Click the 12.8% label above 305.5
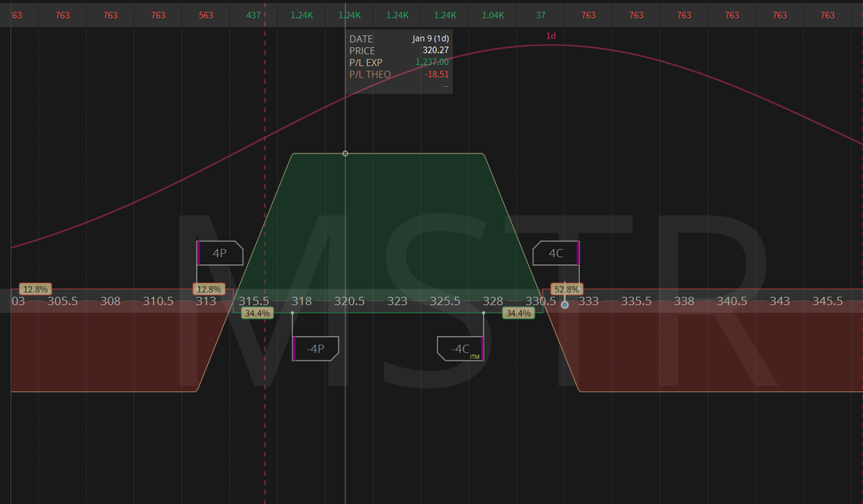863x504 pixels. 35,289
